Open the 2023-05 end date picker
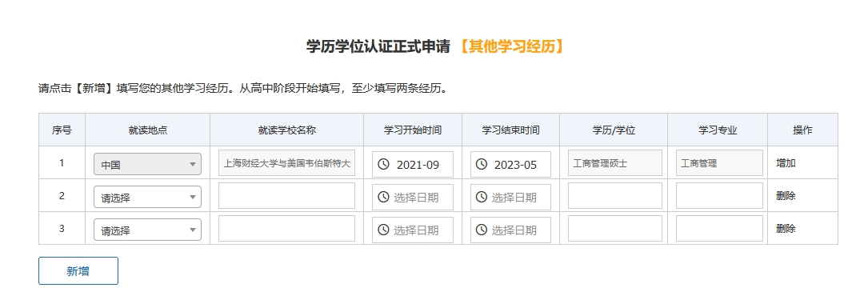This screenshot has height=292, width=868. pyautogui.click(x=511, y=164)
